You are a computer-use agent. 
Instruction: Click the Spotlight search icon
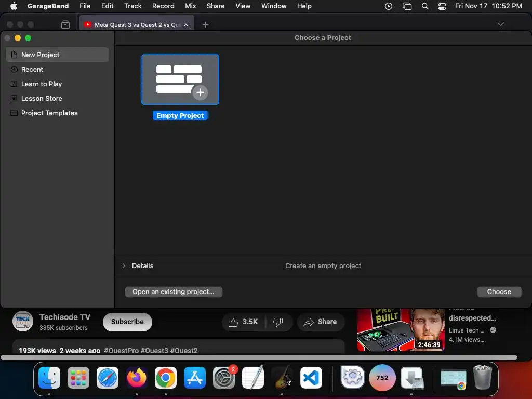pos(425,6)
